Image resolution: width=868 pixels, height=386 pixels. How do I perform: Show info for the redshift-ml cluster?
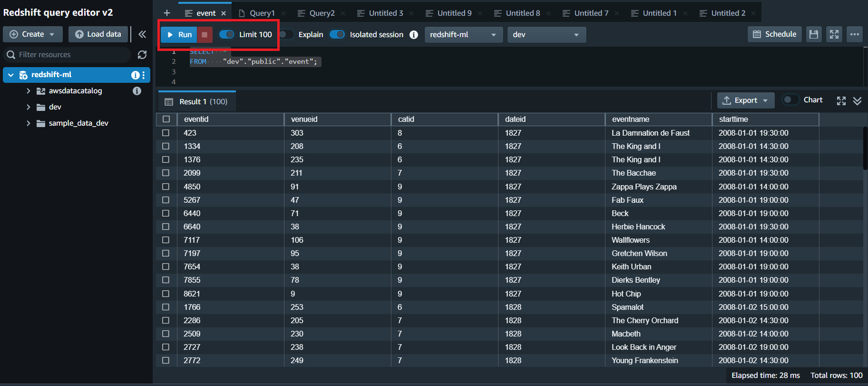tap(135, 75)
